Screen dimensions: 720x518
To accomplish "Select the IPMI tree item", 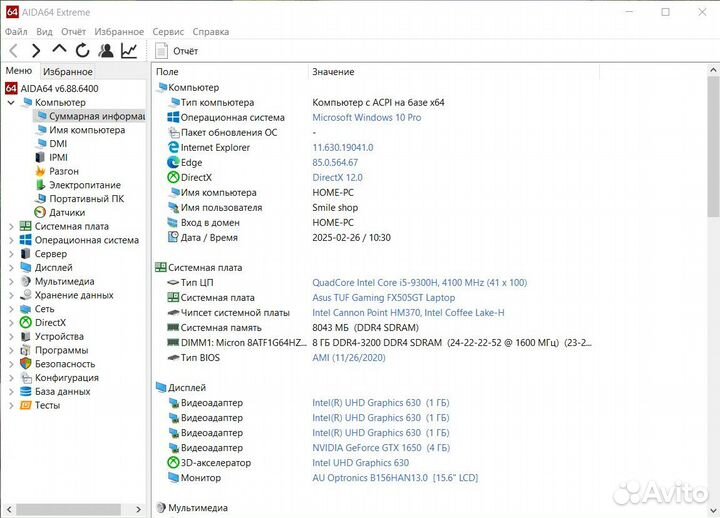I will (x=52, y=158).
